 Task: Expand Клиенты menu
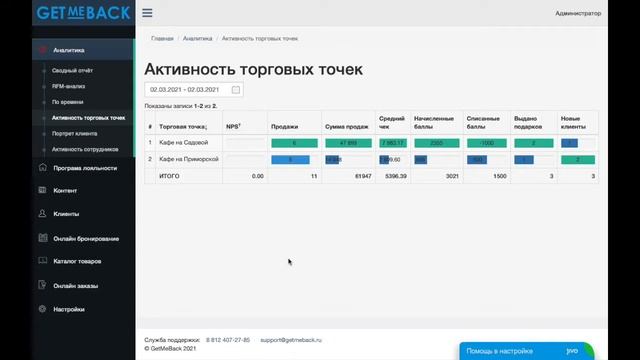coord(66,214)
